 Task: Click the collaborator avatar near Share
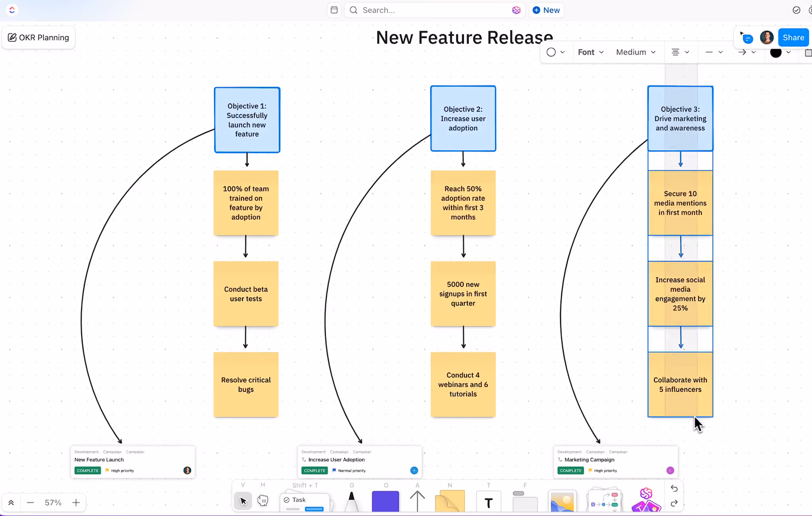coord(767,37)
